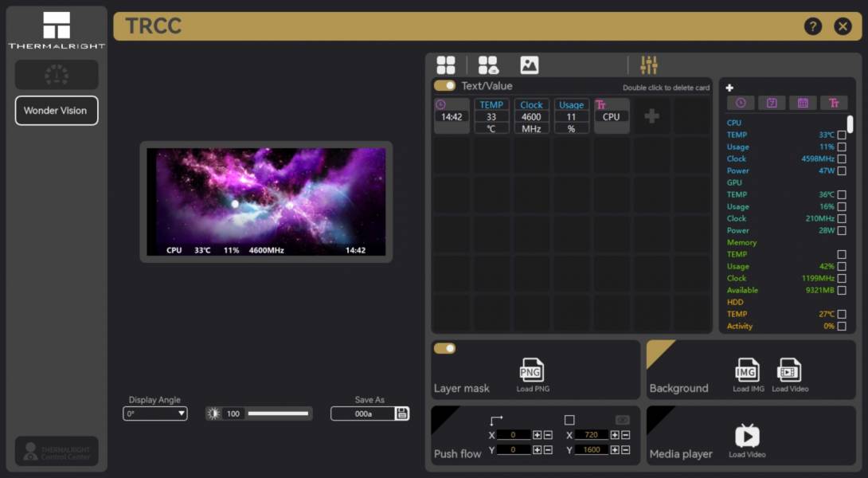868x478 pixels.
Task: Click Load Video icon under Background
Action: (789, 370)
